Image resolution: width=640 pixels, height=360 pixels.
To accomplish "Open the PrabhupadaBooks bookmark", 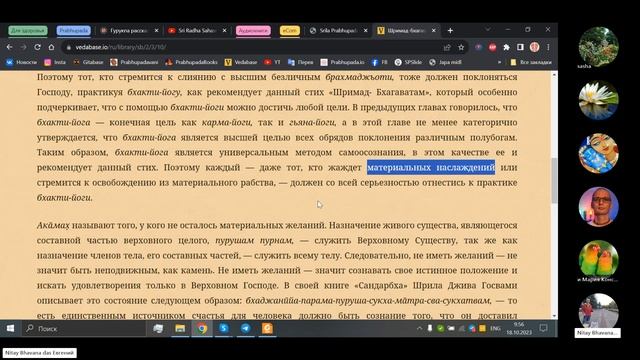I will coord(191,62).
